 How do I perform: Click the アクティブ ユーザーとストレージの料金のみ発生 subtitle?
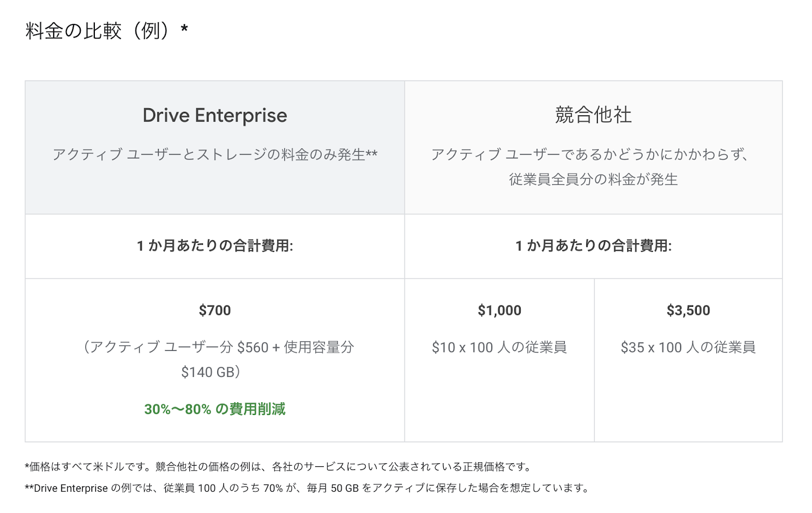[x=215, y=154]
